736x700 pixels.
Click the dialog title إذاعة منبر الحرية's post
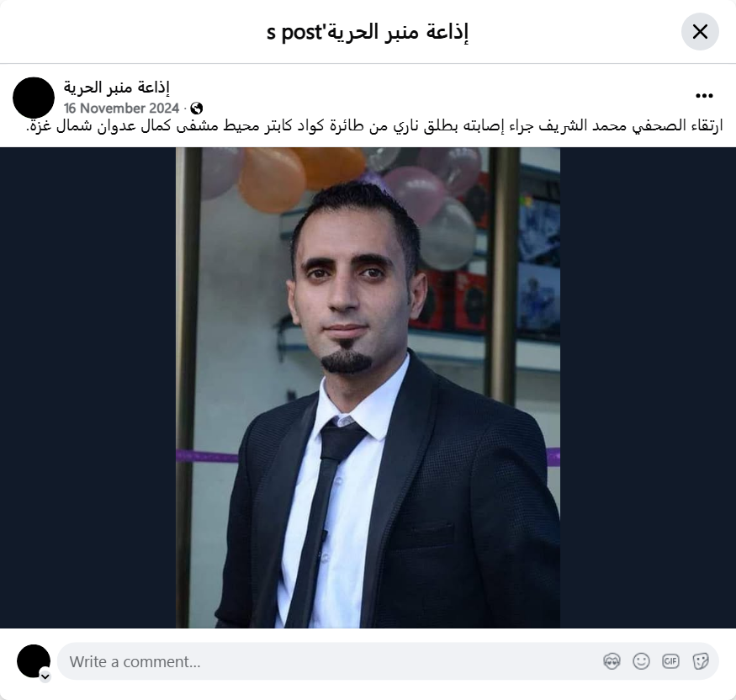[x=368, y=32]
